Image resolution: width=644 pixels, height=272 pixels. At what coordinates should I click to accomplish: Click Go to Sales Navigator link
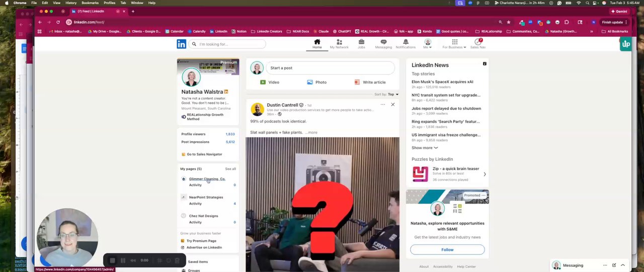tap(201, 154)
